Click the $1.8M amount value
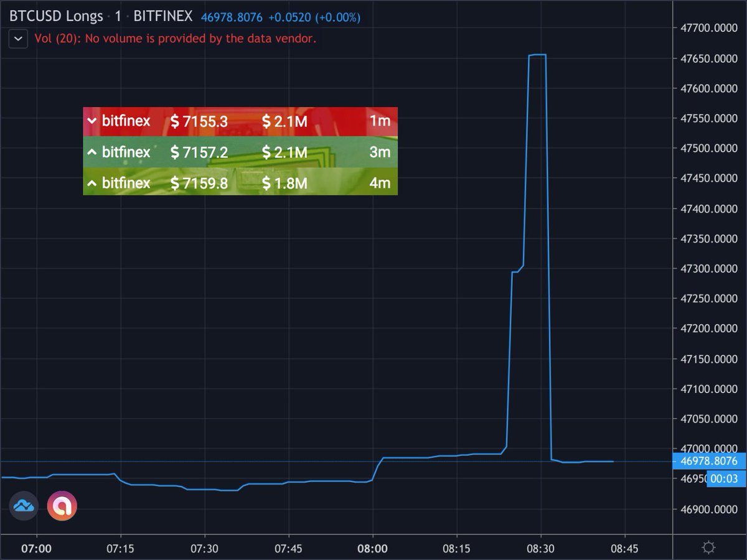747x560 pixels. (x=284, y=183)
